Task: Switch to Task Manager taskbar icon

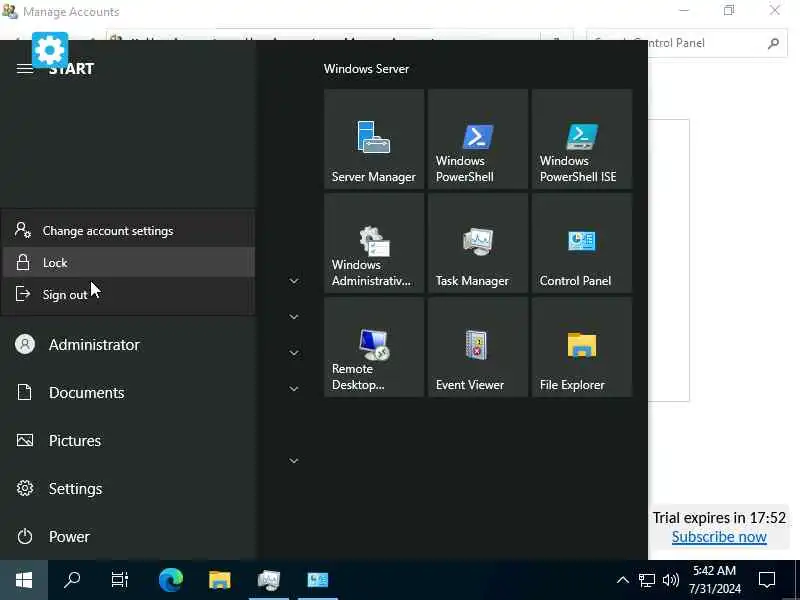Action: 269,580
